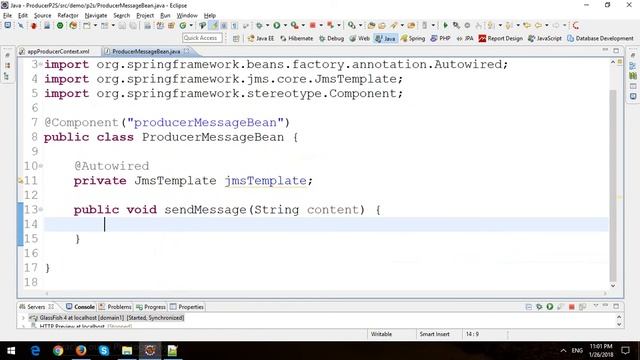The height and width of the screenshot is (360, 640).
Task: Click the red bug icon in left toolbar
Action: [x=33, y=25]
